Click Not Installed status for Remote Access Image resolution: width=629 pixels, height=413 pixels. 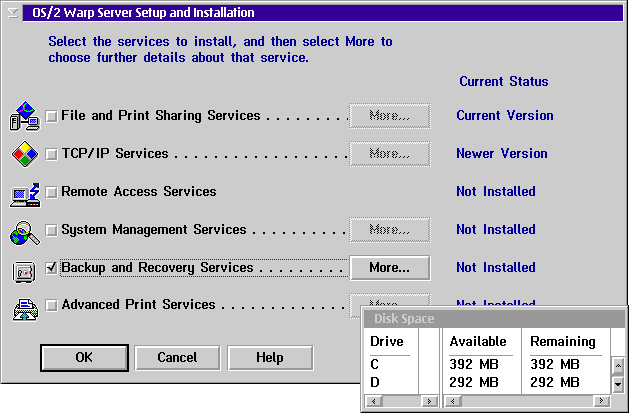pyautogui.click(x=496, y=192)
